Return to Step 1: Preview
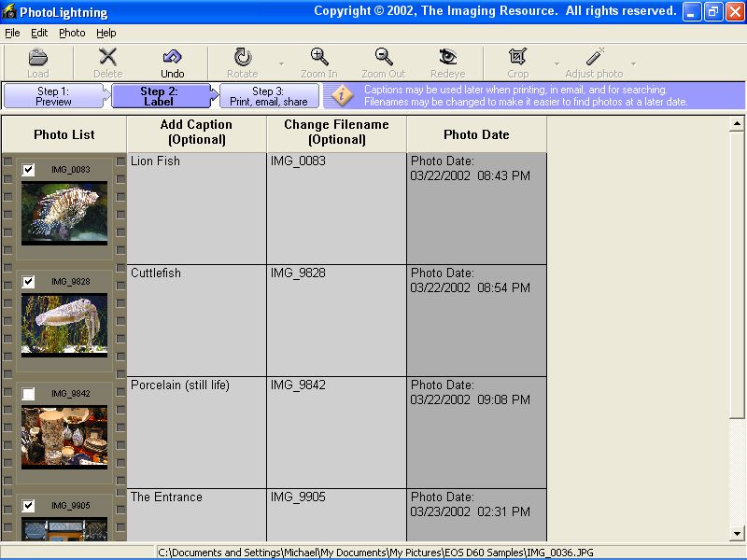Image resolution: width=747 pixels, height=560 pixels. [x=54, y=96]
